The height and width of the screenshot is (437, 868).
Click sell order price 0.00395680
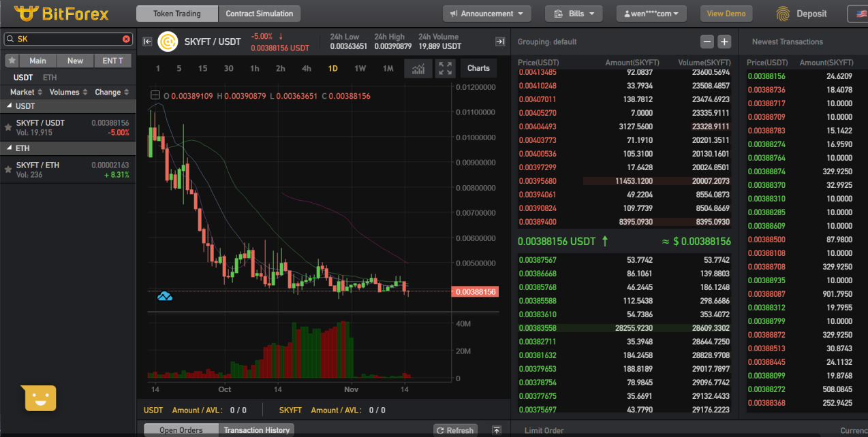pos(538,181)
